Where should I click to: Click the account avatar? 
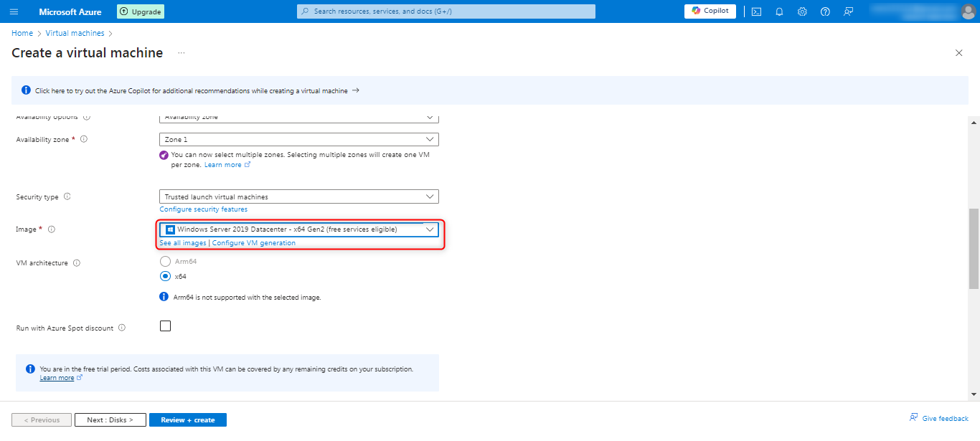(x=969, y=11)
